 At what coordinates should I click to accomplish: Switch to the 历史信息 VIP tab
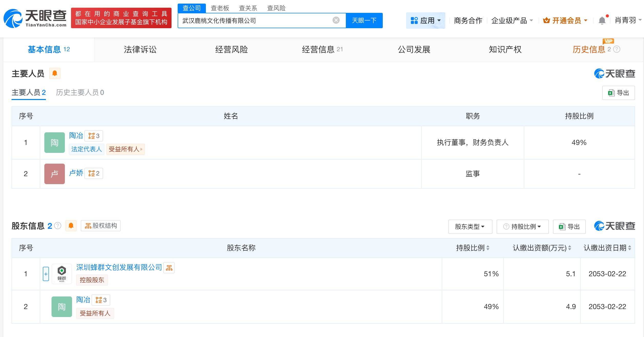click(x=589, y=49)
